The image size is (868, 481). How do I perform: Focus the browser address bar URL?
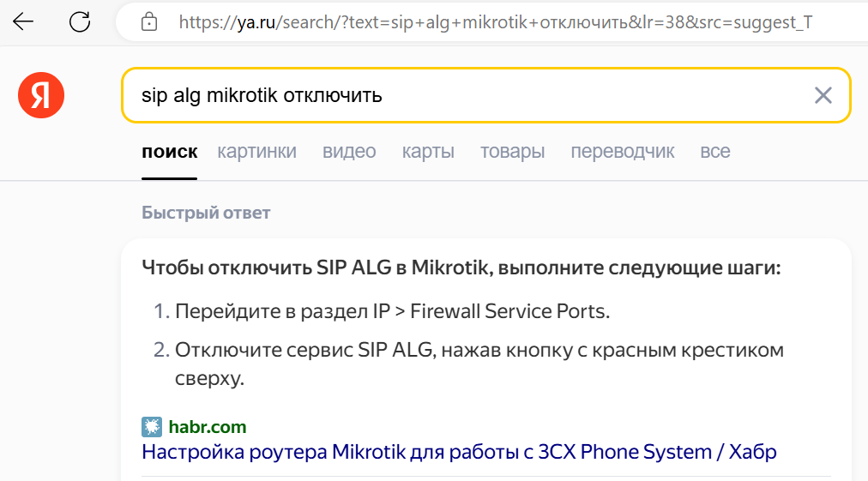(496, 22)
